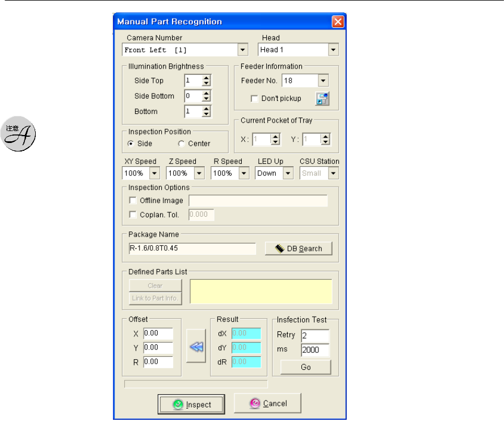Viewport: 504px width, 421px height.
Task: Click the progress bar above Inspect
Action: pyautogui.click(x=196, y=384)
